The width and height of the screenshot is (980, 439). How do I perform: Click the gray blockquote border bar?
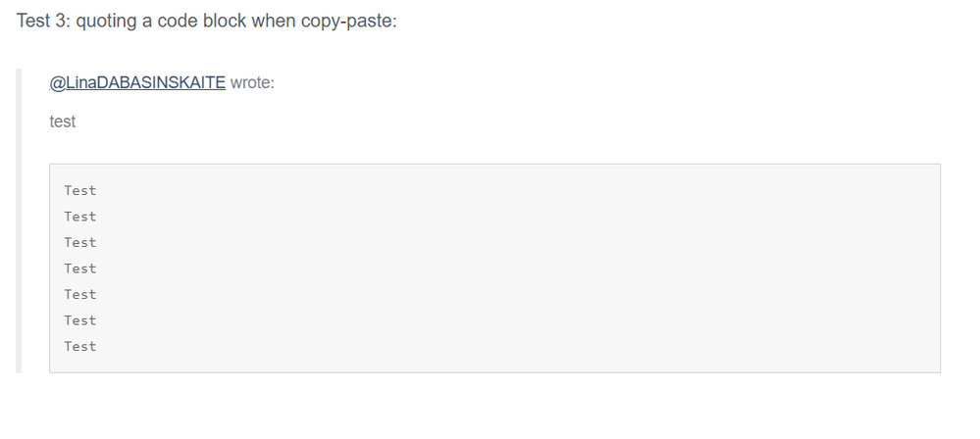tap(19, 221)
